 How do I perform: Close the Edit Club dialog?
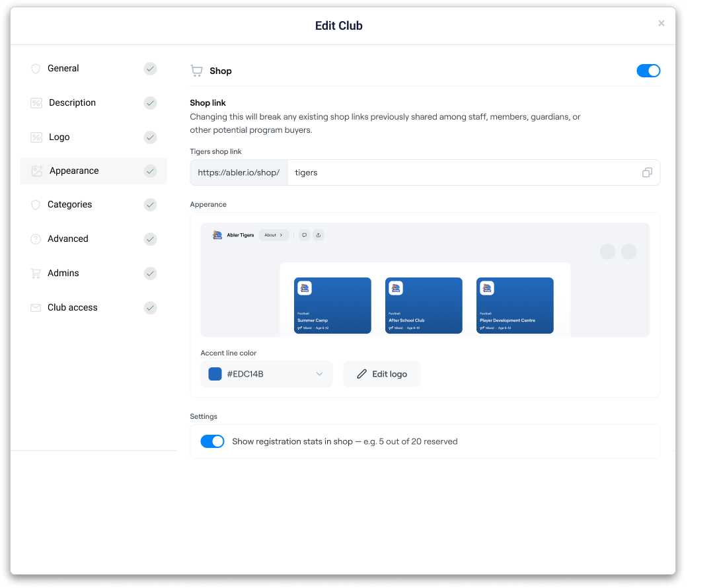coord(661,23)
